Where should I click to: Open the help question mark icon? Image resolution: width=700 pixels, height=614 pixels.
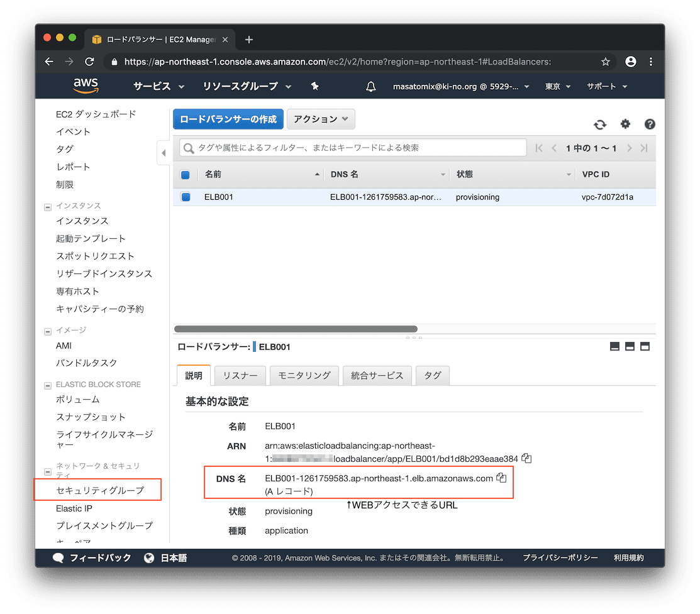tap(650, 124)
